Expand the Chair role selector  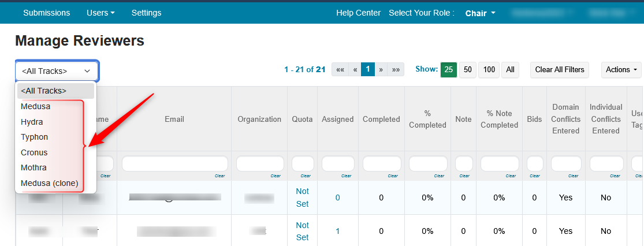coord(480,13)
